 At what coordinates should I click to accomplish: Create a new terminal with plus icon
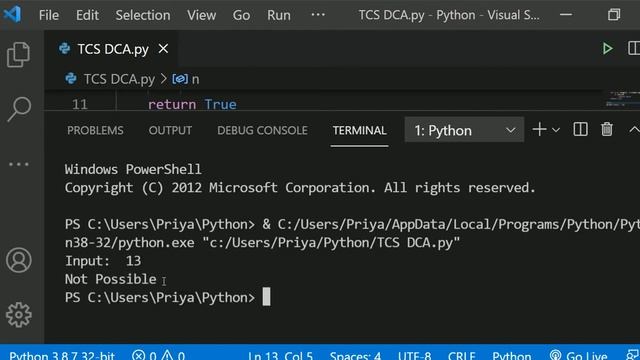[539, 130]
